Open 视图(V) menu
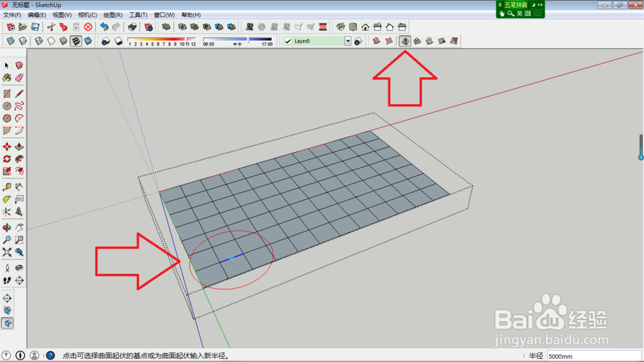Viewport: 644px width, 362px height. click(x=62, y=15)
